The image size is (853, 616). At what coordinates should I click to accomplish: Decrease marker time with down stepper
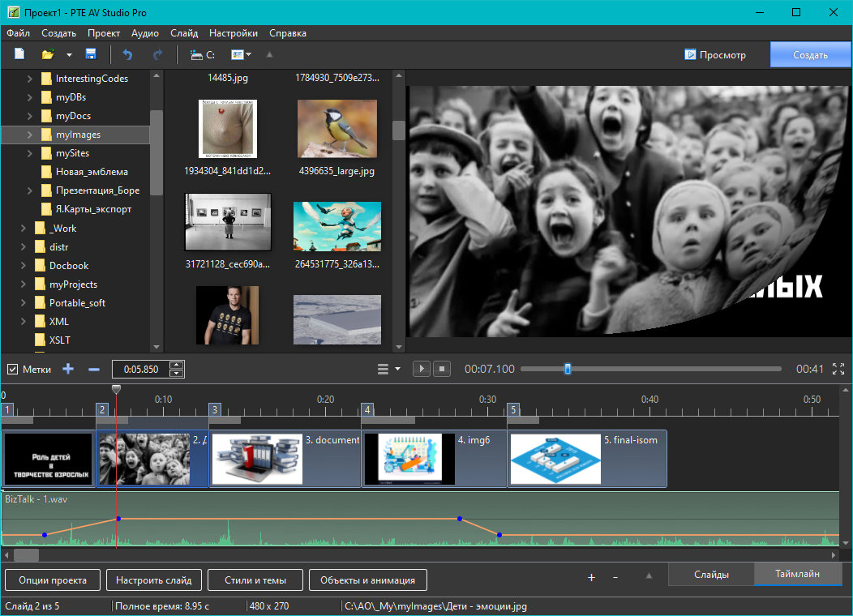(176, 374)
